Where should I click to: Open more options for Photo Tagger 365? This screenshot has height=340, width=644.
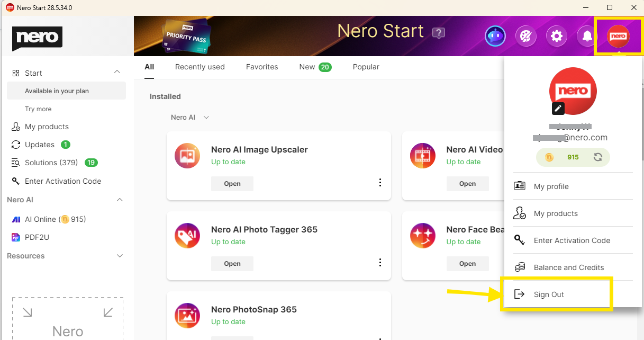pyautogui.click(x=380, y=263)
